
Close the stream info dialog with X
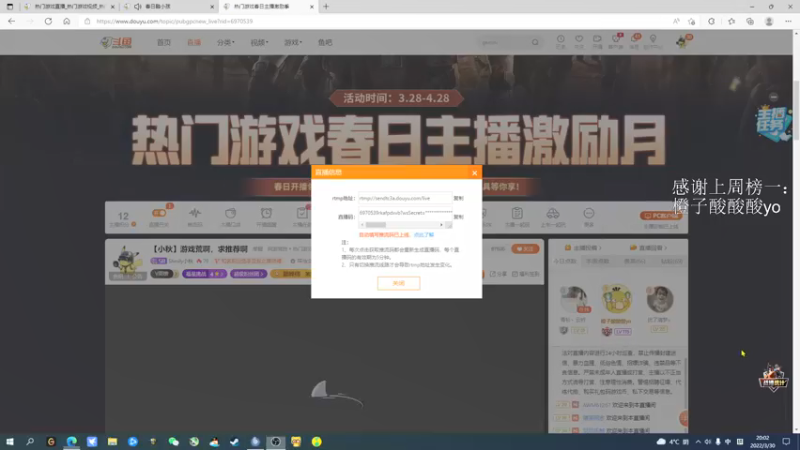coord(474,173)
